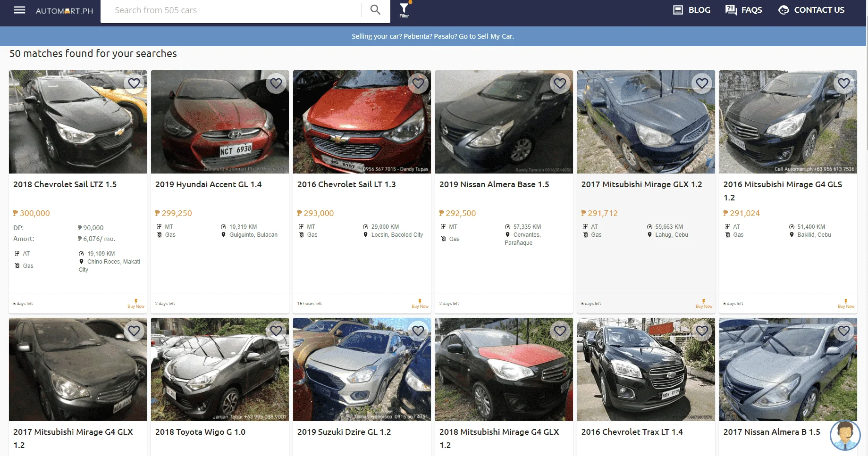Click the '₱ 6,076/ mo.' amortization value
868x456 pixels.
(97, 239)
